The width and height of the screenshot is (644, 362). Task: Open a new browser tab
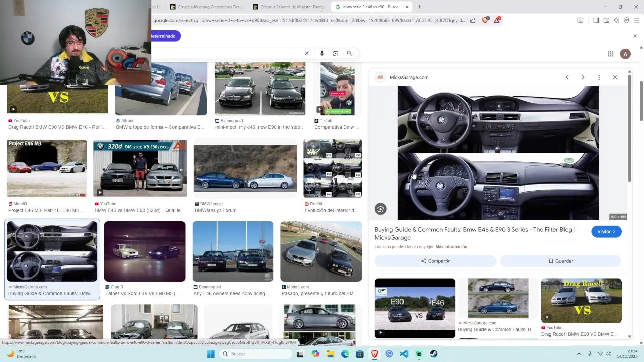point(419,7)
